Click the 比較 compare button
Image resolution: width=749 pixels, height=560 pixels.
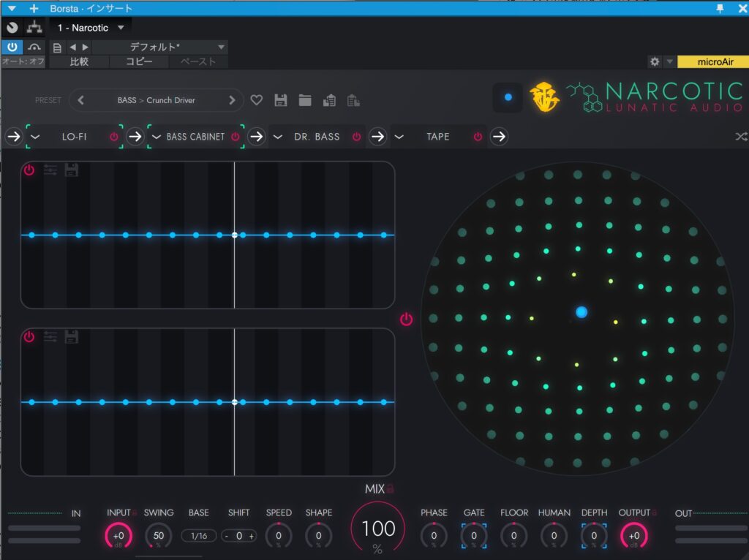click(79, 62)
